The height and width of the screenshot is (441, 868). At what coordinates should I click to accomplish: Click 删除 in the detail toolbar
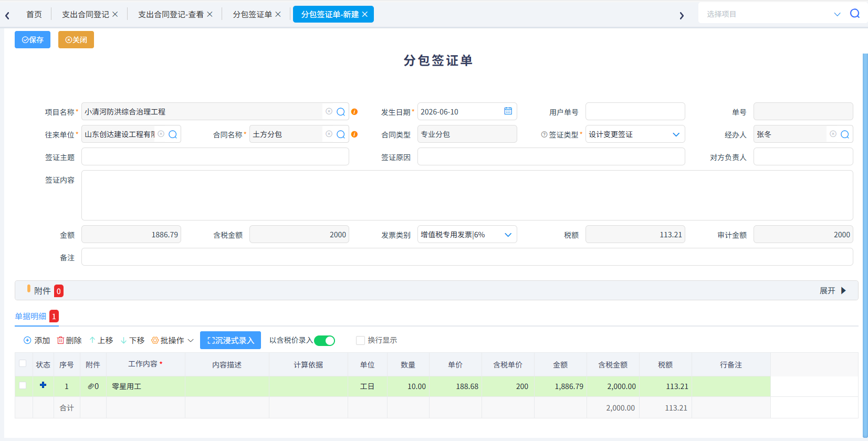69,340
